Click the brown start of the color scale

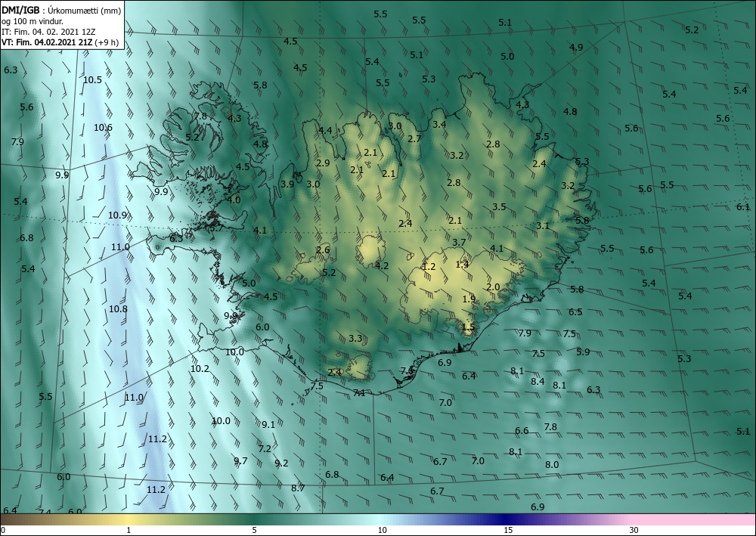click(x=14, y=519)
